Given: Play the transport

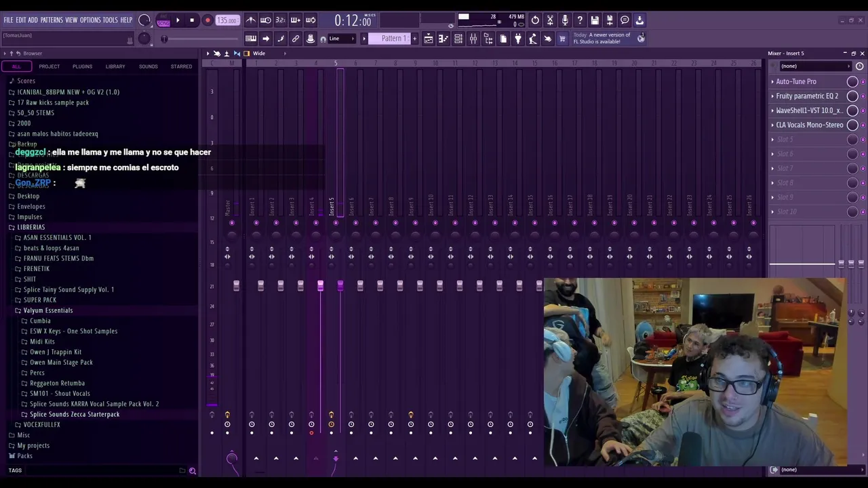Looking at the screenshot, I should 178,20.
